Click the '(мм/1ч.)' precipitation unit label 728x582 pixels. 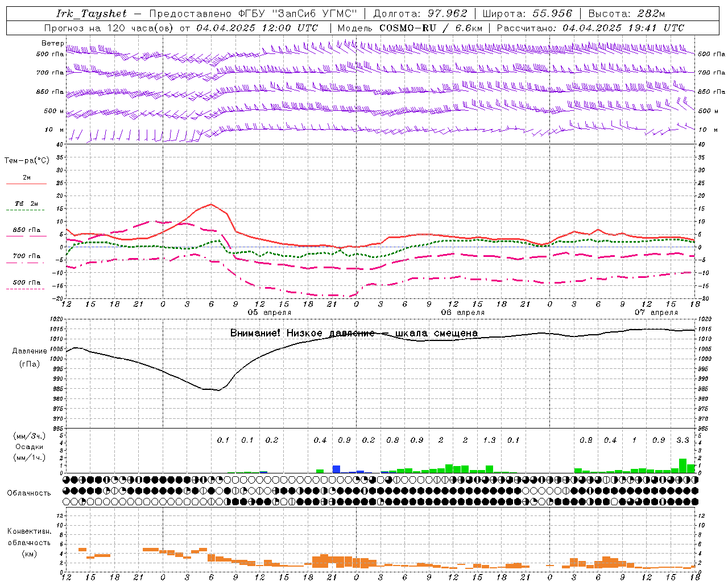click(30, 458)
